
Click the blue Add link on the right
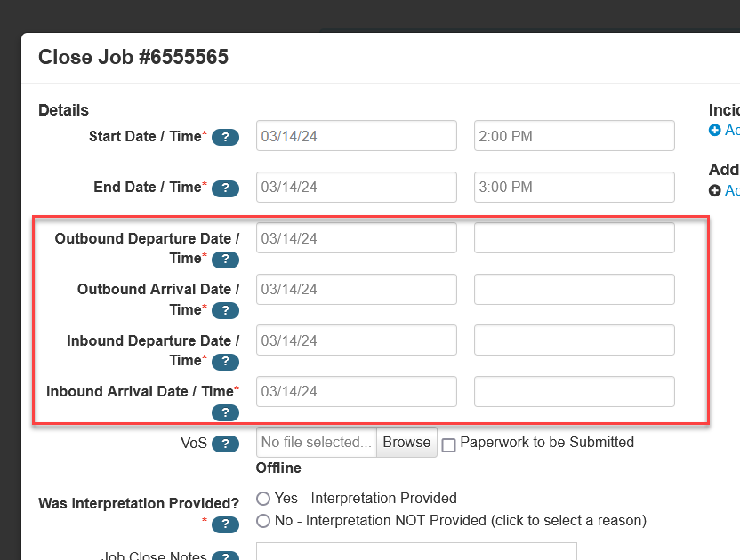(731, 130)
